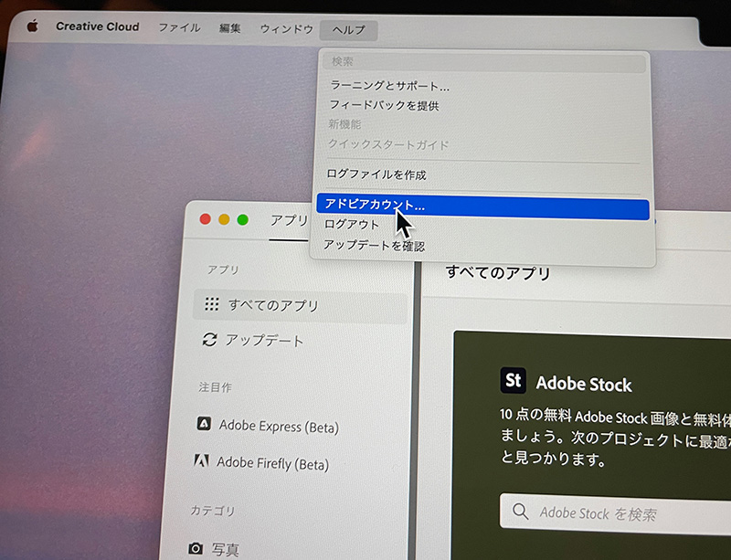Open the ファイル menu

click(179, 28)
